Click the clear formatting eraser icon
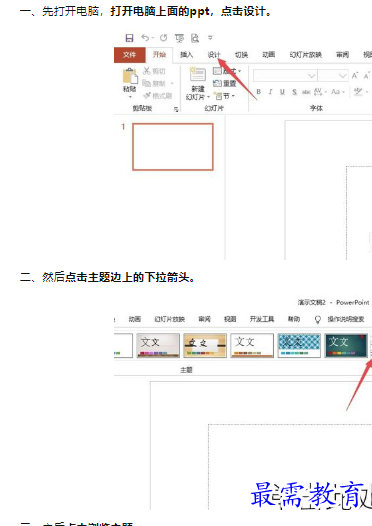 pos(358,92)
